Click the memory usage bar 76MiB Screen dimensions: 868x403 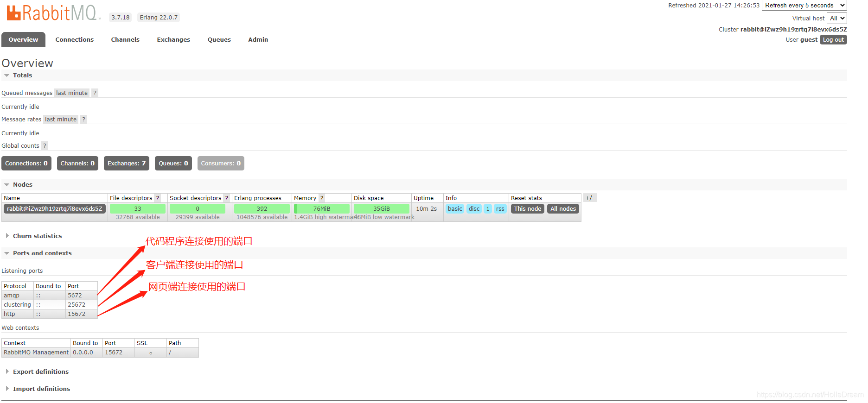click(x=322, y=208)
